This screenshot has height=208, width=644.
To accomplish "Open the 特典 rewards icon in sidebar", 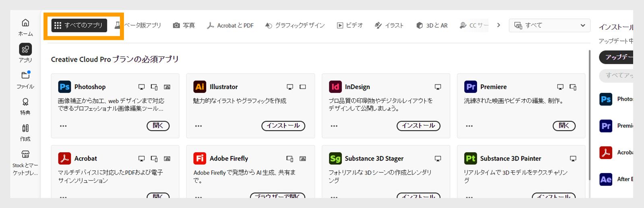I will click(25, 106).
